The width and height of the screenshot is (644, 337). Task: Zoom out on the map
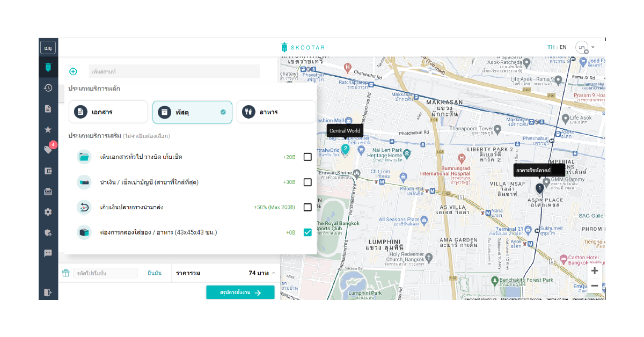coord(595,286)
